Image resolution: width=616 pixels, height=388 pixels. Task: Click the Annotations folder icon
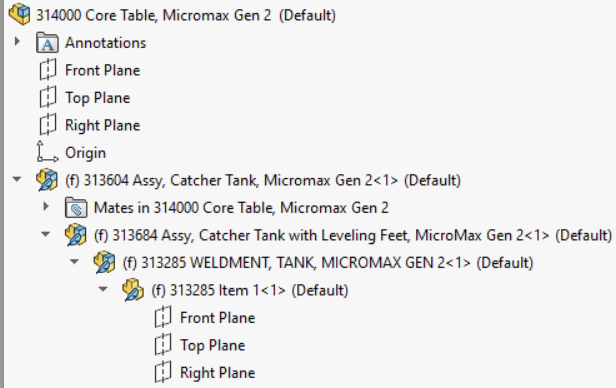47,42
